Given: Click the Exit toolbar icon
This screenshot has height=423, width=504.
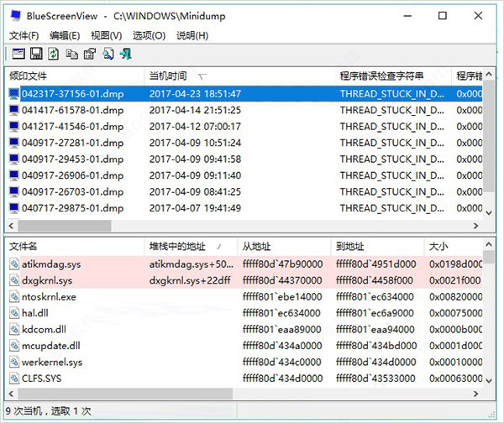Looking at the screenshot, I should coord(126,54).
